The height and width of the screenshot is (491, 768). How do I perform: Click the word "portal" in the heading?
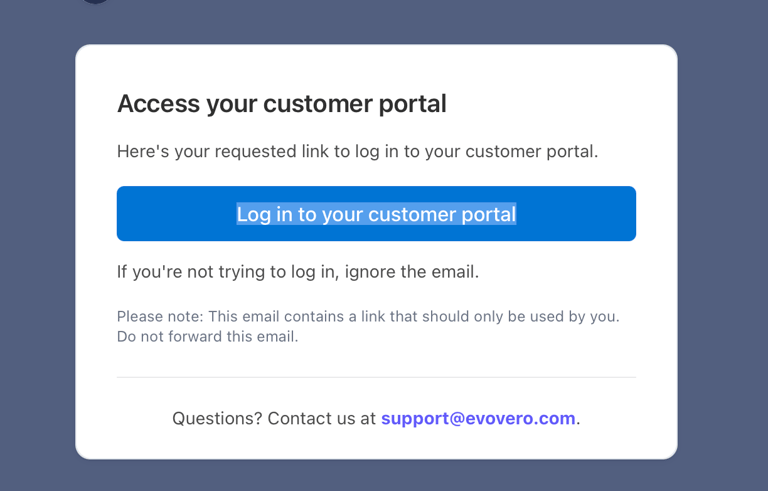[x=412, y=103]
